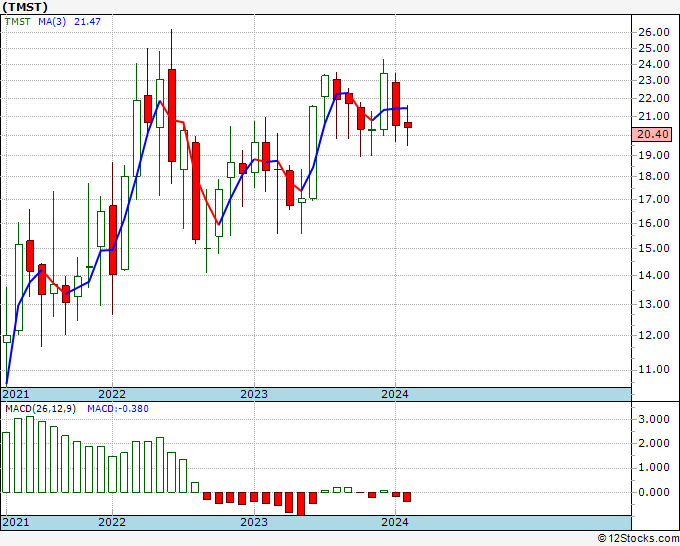Click 2024 on the price chart axis
This screenshot has width=680, height=546.
[395, 394]
